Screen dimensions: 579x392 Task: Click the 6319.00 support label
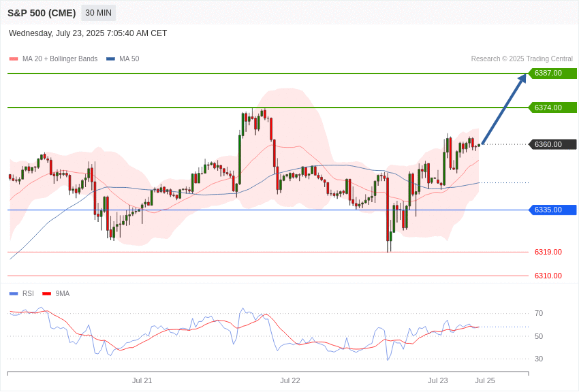pyautogui.click(x=548, y=252)
